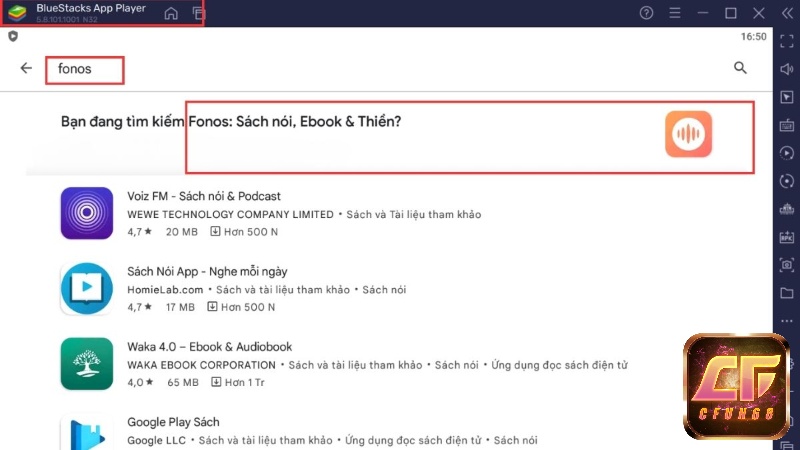Open the macro recorder icon
800x450 pixels.
[787, 153]
